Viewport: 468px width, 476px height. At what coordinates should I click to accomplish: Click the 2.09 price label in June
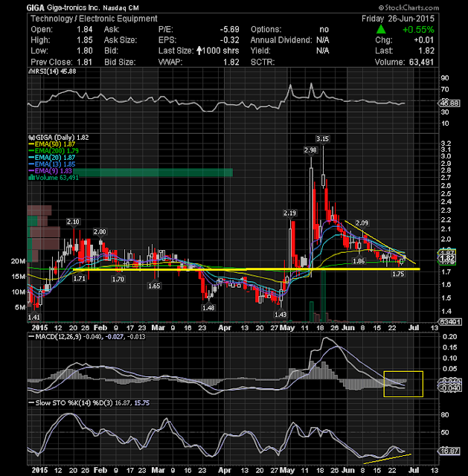coord(362,223)
